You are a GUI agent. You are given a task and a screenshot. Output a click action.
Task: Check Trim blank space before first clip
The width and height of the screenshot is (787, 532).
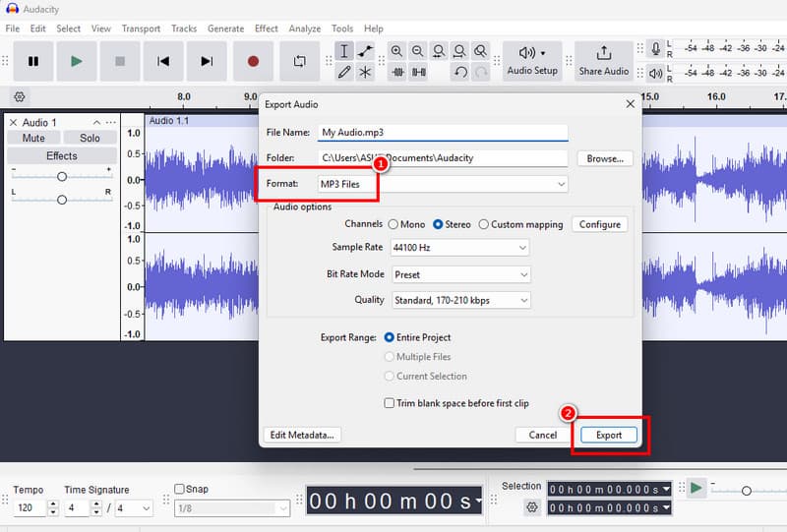click(x=456, y=403)
